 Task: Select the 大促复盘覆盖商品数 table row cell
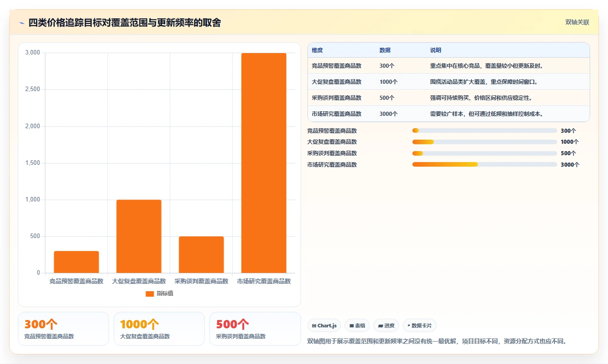pos(337,82)
